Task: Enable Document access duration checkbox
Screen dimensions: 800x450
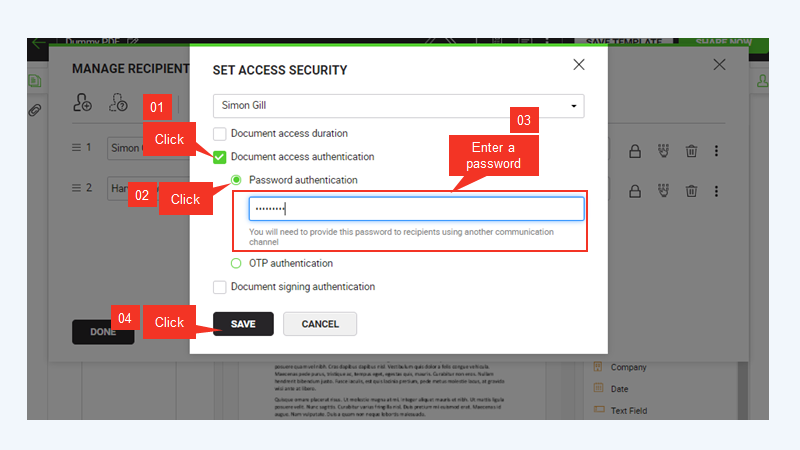Action: tap(219, 134)
